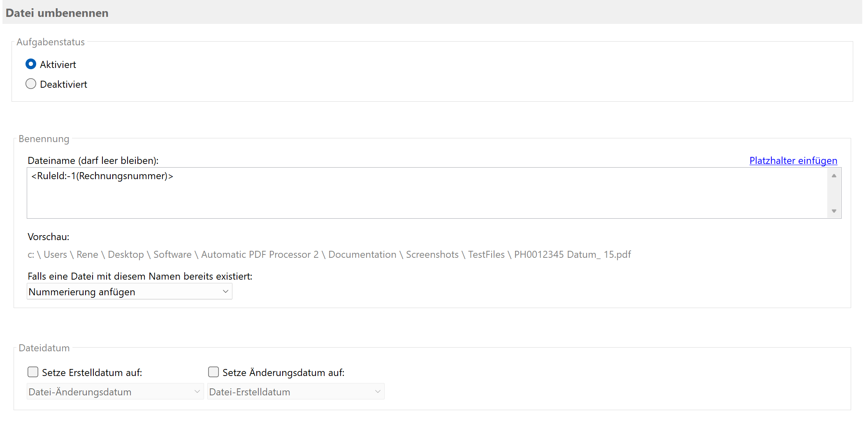Click the Datei umbenennen header title
The image size is (868, 439).
pos(57,13)
